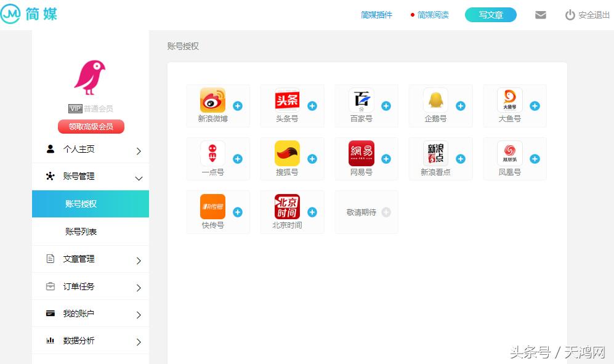Select the 百家号 Baijia platform icon

pos(360,99)
